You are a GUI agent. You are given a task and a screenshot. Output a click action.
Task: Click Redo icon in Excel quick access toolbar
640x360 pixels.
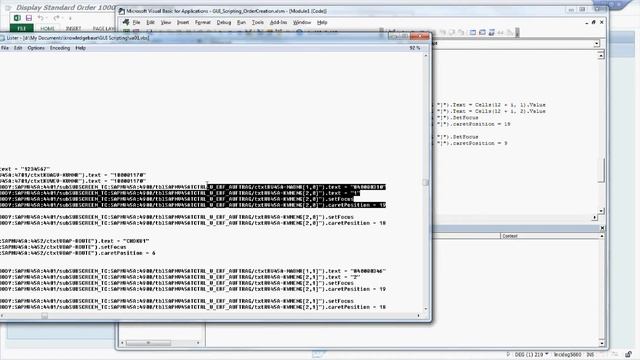click(x=56, y=18)
